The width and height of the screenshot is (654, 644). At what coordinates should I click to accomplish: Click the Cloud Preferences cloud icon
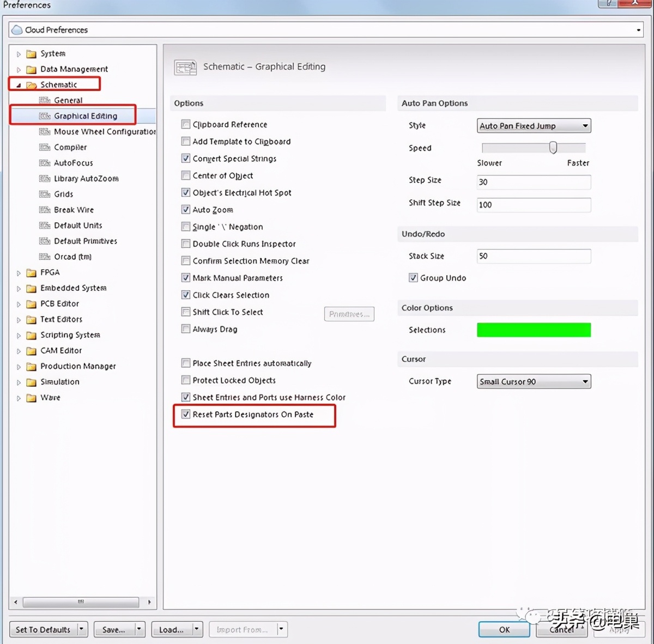pyautogui.click(x=17, y=30)
